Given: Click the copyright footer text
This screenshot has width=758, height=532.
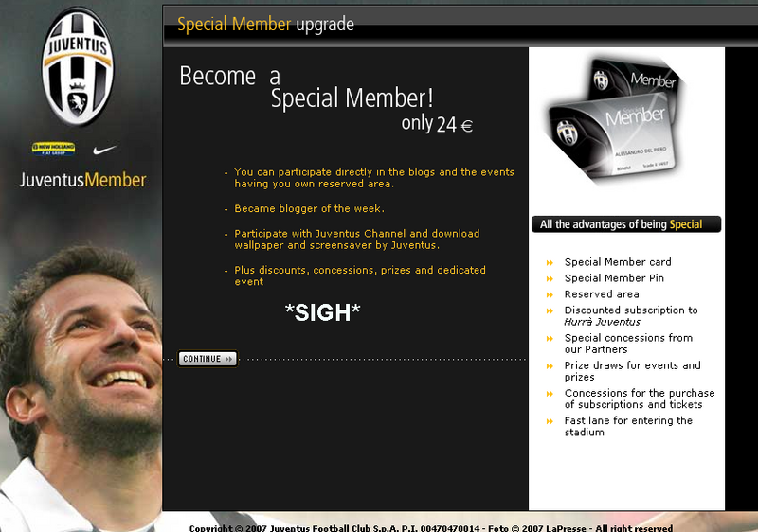Looking at the screenshot, I should coord(431,527).
